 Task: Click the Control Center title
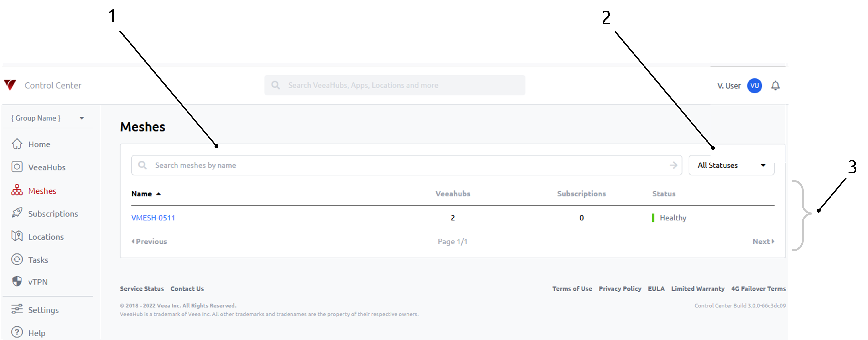53,85
